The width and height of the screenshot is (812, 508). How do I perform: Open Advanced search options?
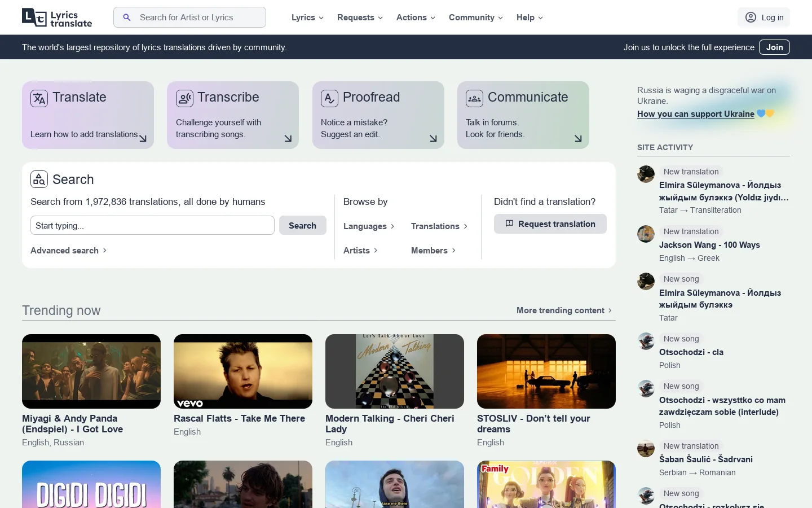pos(69,251)
